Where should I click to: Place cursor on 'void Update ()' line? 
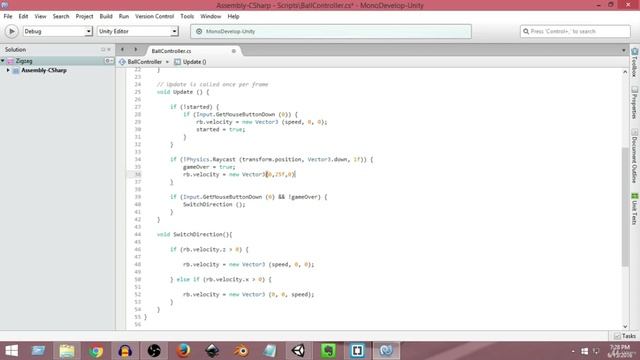pos(183,92)
